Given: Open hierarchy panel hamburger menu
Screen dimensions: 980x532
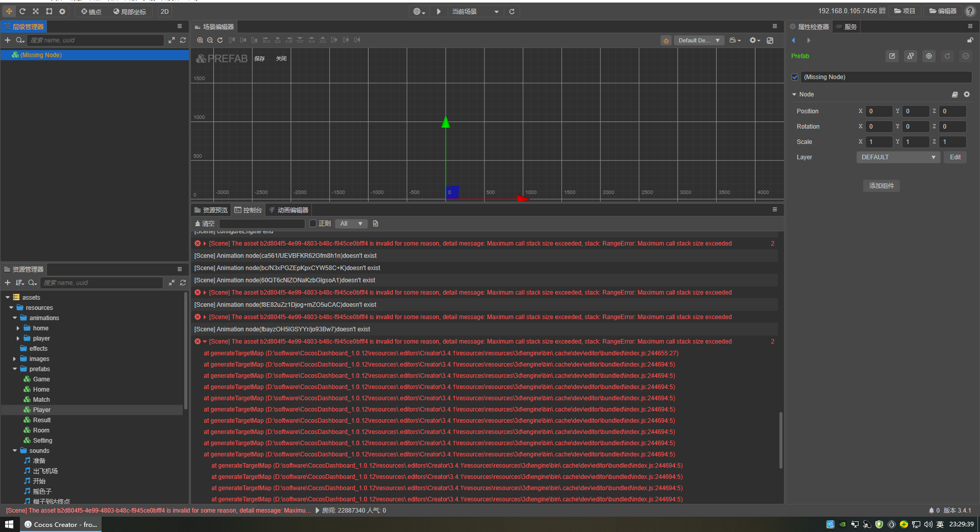Looking at the screenshot, I should 180,26.
